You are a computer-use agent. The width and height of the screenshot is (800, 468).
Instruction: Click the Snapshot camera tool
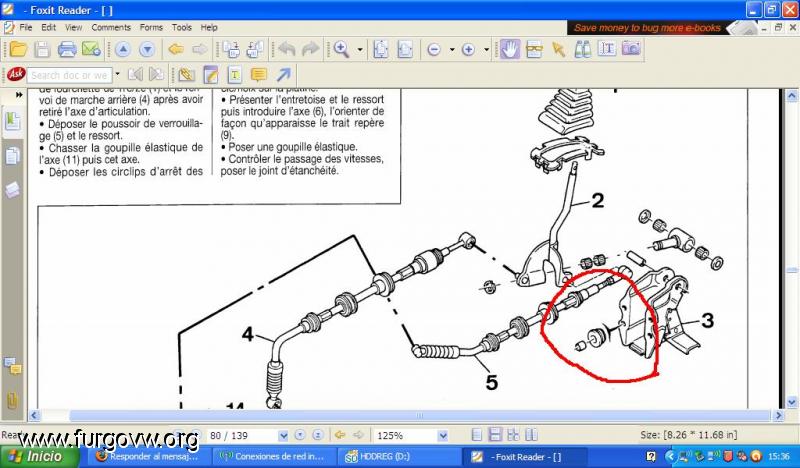(x=631, y=49)
